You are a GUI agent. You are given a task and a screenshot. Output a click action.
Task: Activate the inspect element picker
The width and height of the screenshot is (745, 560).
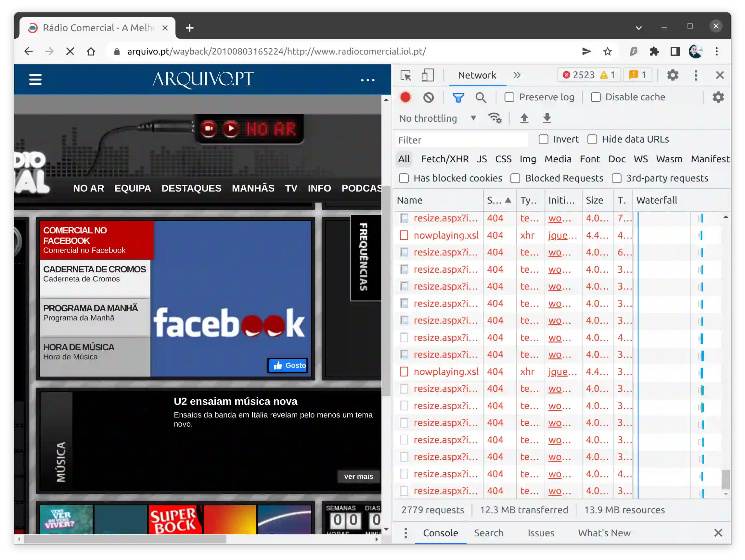[406, 75]
